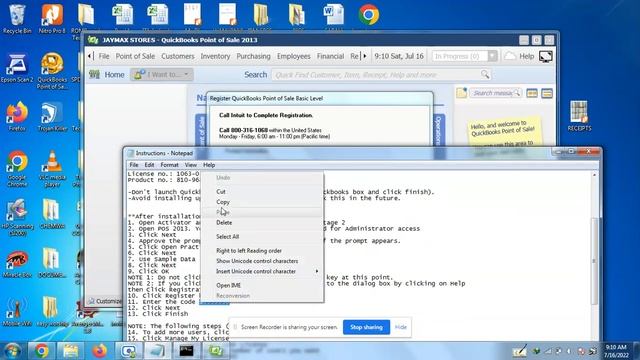Click the Search messages field in notes panel
The width and height of the screenshot is (640, 360).
coord(495,93)
